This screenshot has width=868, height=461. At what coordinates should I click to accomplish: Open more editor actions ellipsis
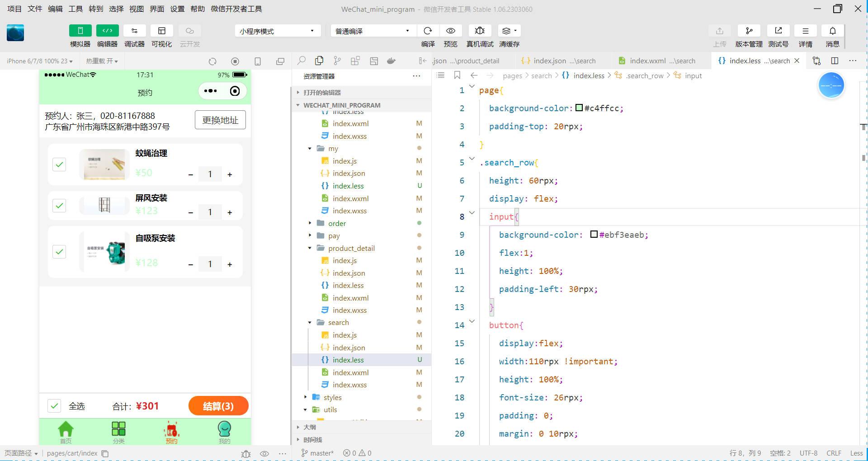click(x=853, y=61)
